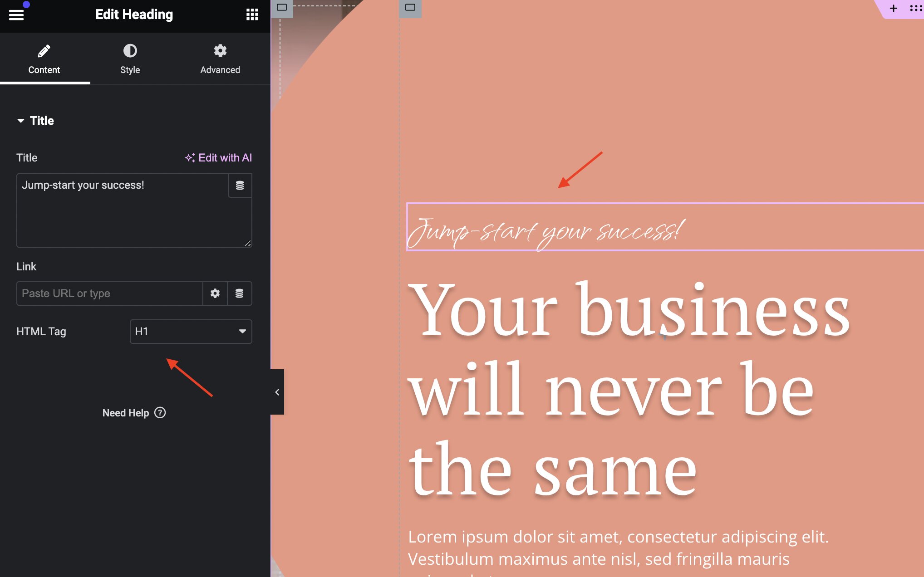Click the Paste URL or type field
This screenshot has width=924, height=577.
click(110, 293)
